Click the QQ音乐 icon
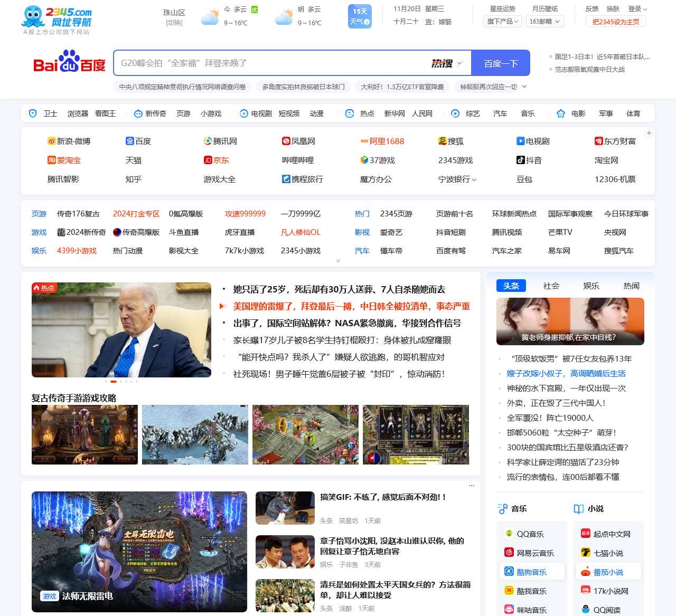This screenshot has width=676, height=616. [x=509, y=534]
